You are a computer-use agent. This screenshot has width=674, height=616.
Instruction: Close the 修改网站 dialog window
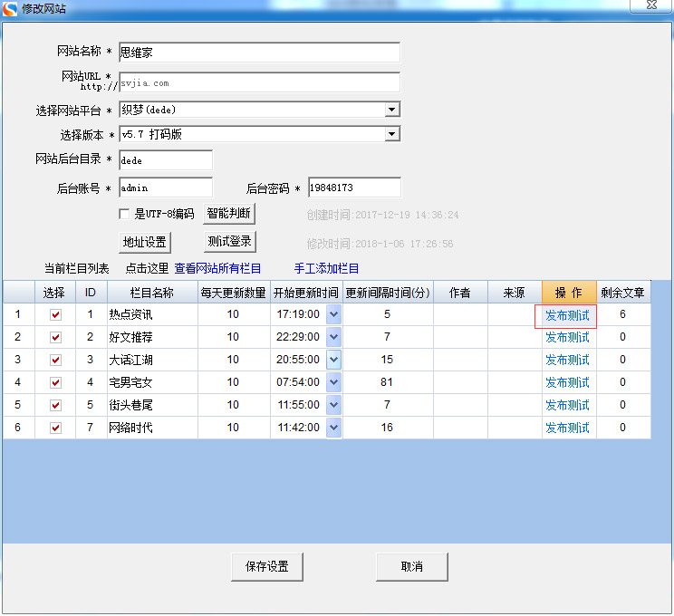coord(651,5)
